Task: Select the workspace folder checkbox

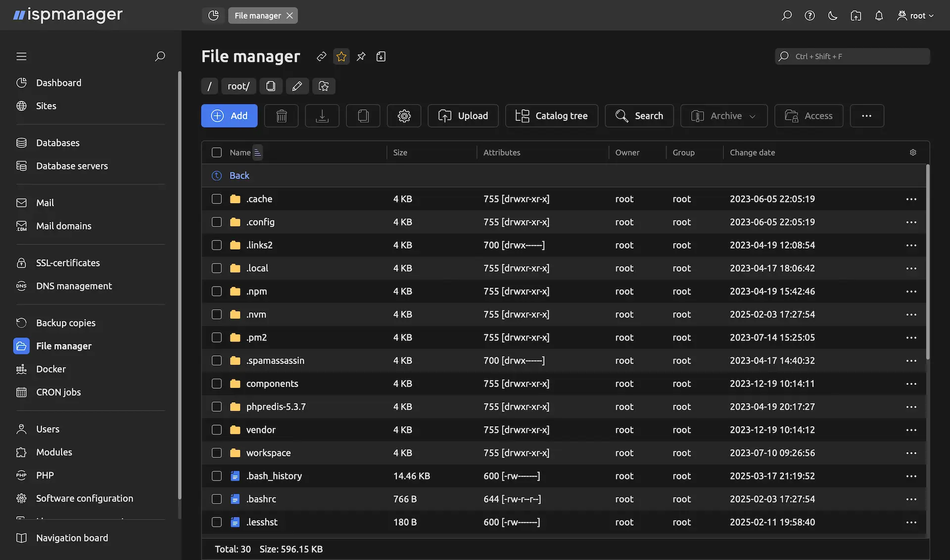Action: [217, 453]
